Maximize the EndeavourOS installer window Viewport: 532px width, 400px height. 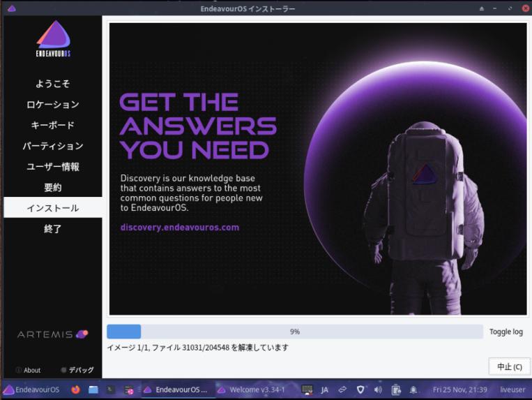click(510, 8)
